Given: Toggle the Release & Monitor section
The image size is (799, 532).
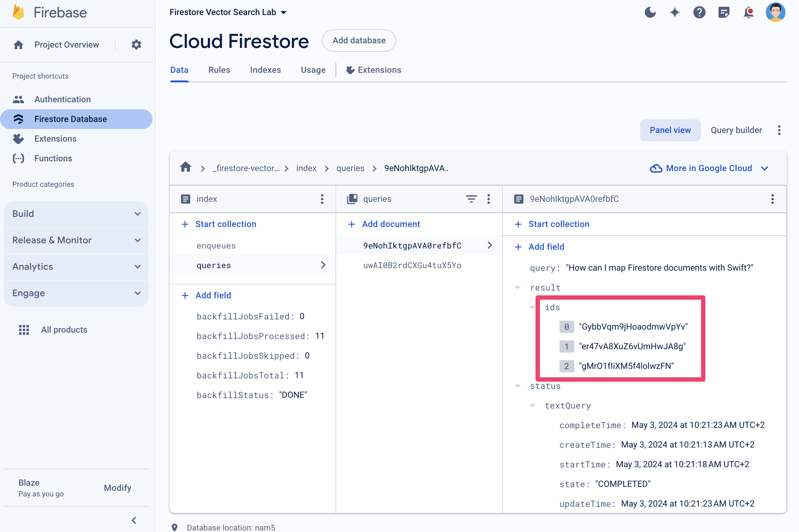Looking at the screenshot, I should click(x=77, y=240).
